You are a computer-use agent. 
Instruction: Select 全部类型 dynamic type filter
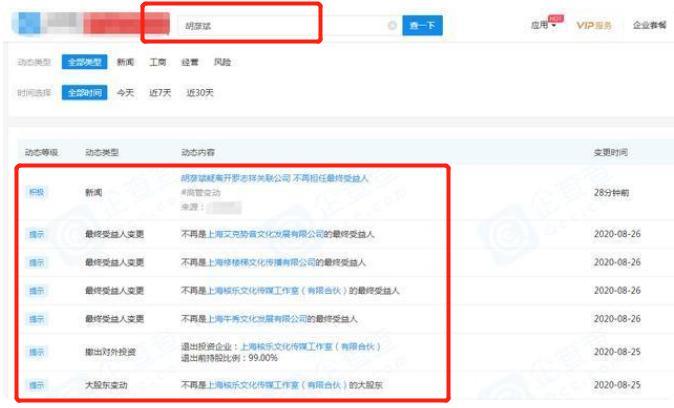84,62
